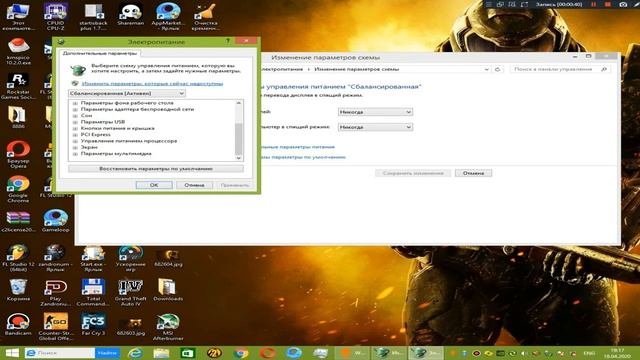
Task: Open the Play Zandronum desktop shortcut
Action: 56,292
